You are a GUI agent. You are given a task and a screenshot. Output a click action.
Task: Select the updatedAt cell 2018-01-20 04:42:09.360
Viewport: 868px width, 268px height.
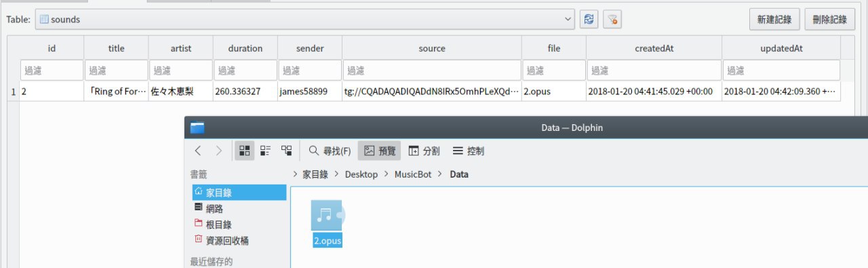pos(781,91)
